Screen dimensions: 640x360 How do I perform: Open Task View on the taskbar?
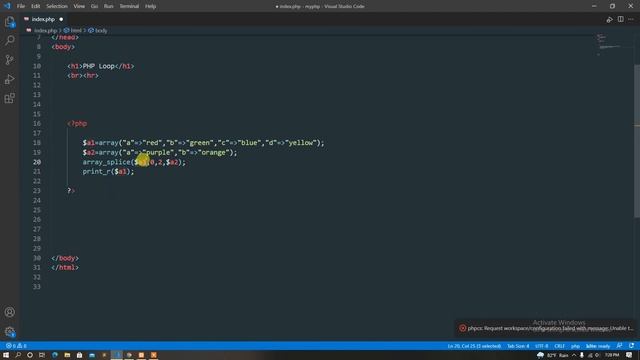click(42, 355)
